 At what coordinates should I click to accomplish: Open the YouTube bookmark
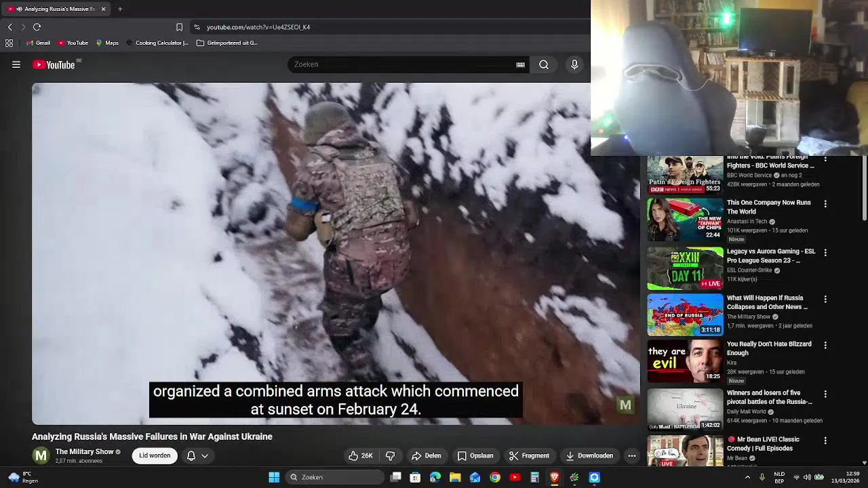73,43
